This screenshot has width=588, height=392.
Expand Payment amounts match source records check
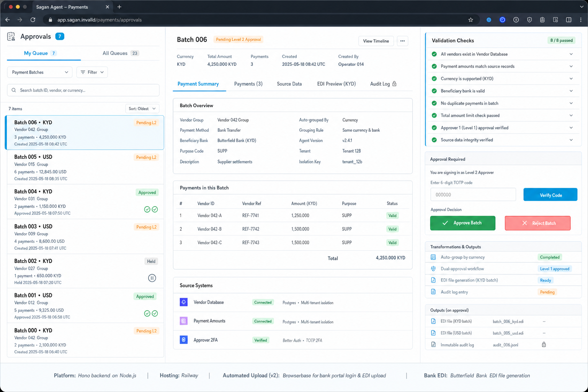coord(571,66)
